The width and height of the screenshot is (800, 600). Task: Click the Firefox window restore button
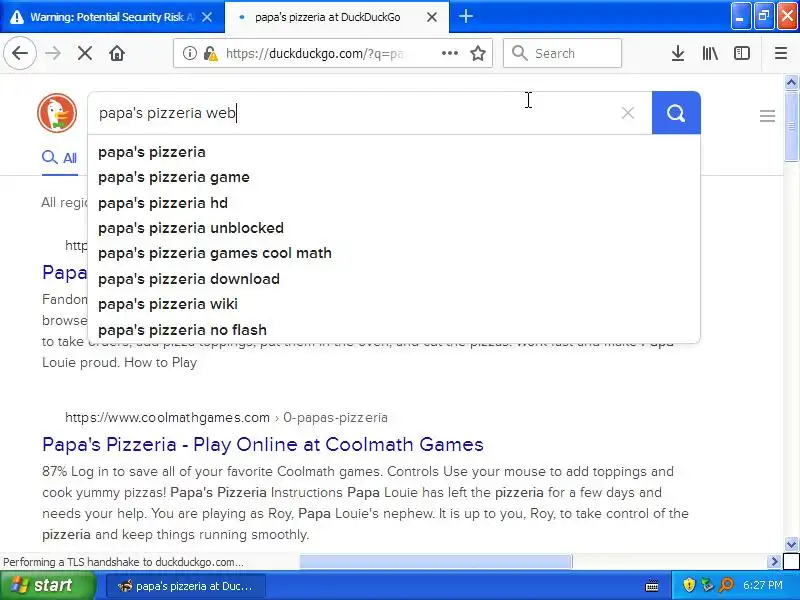(x=764, y=16)
